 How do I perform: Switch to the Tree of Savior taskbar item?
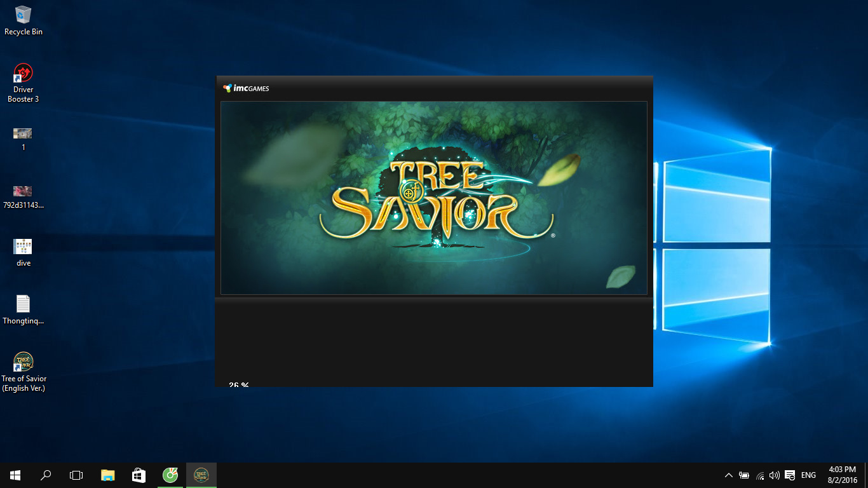coord(201,475)
